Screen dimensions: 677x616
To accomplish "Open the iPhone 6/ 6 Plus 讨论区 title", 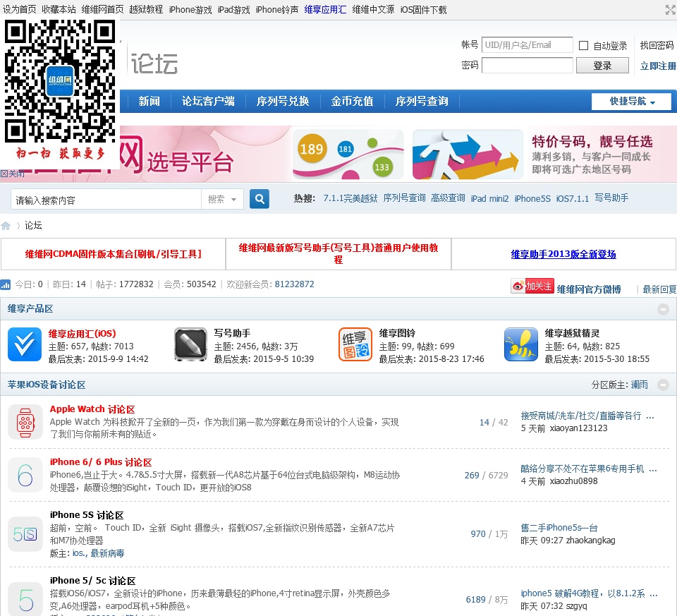I will 101,462.
